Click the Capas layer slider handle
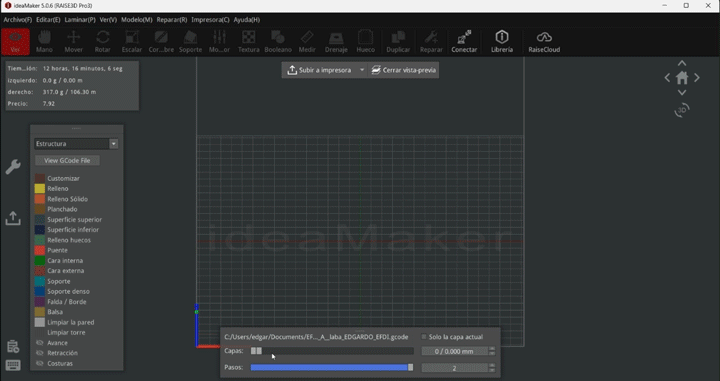The height and width of the screenshot is (381, 720). 256,351
